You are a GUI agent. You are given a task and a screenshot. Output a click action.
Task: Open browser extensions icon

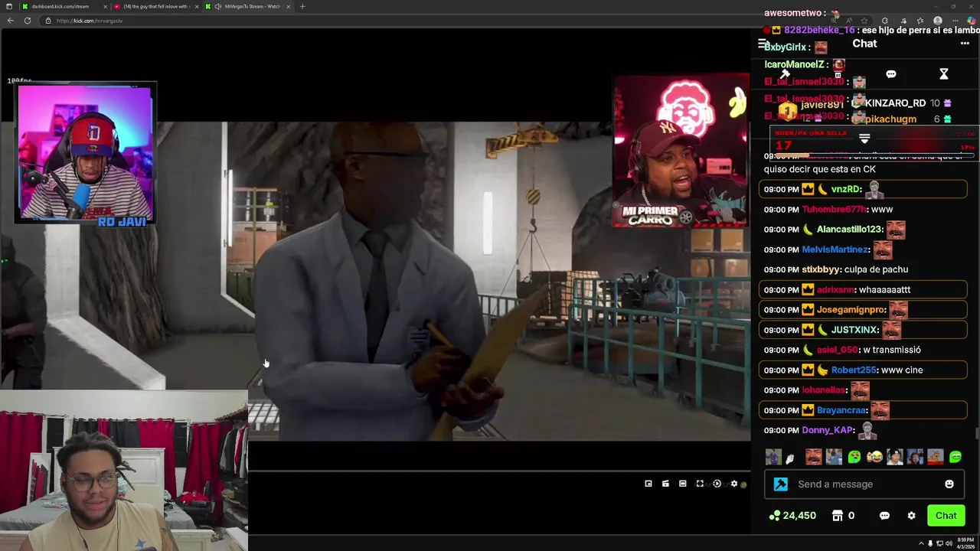click(884, 21)
